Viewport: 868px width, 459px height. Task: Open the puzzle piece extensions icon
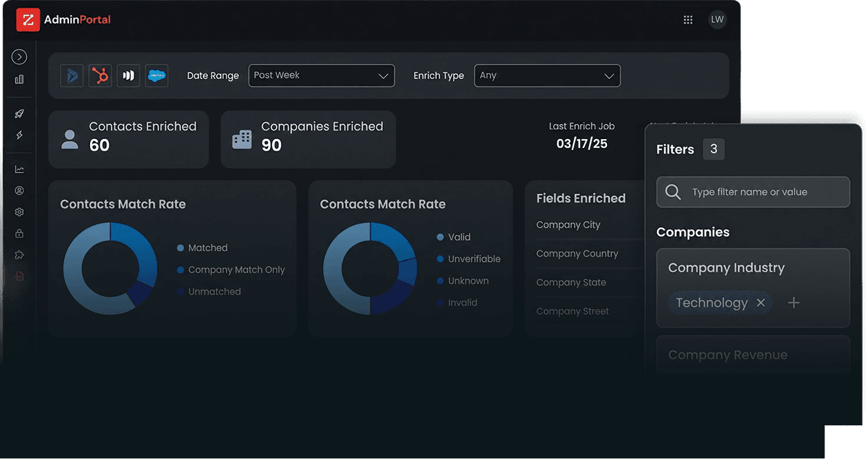pos(19,255)
